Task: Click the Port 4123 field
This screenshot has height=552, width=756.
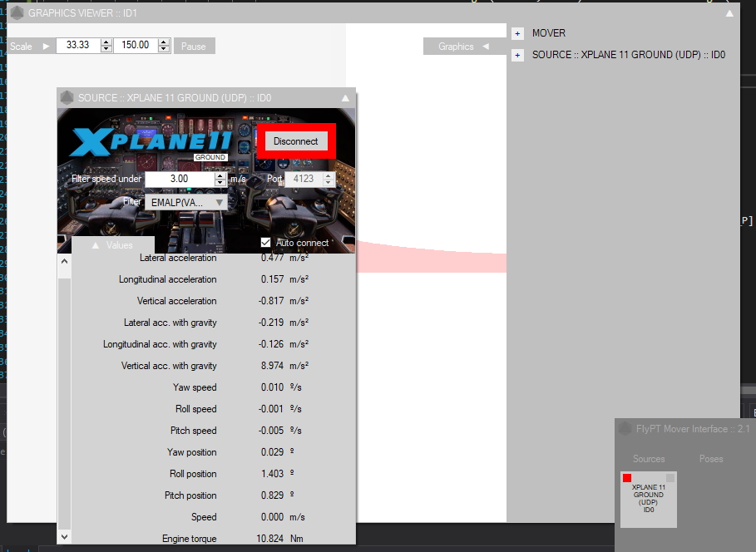Action: pyautogui.click(x=304, y=179)
